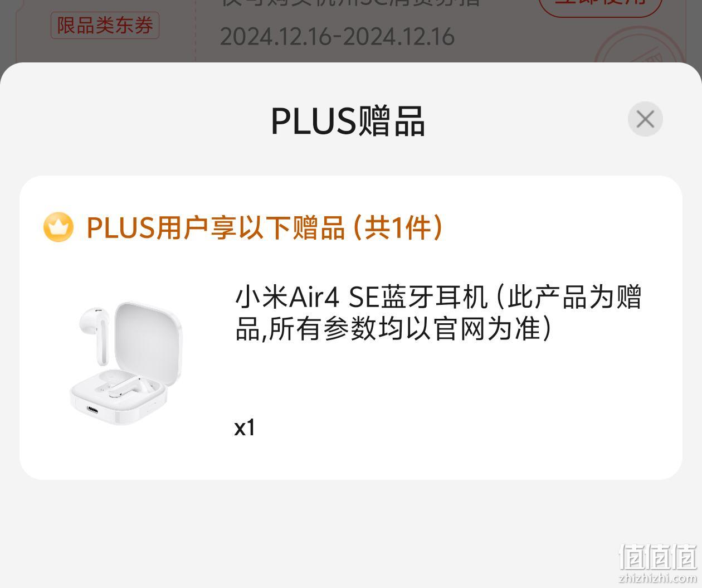Click the USB-C port on charging case
The image size is (702, 588).
[x=92, y=411]
